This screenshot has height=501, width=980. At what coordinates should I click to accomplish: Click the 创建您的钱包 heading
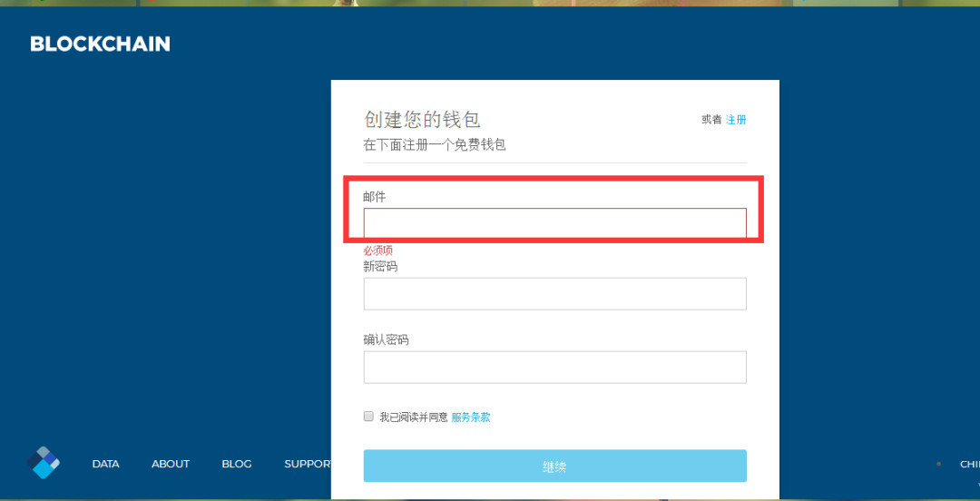tap(422, 119)
